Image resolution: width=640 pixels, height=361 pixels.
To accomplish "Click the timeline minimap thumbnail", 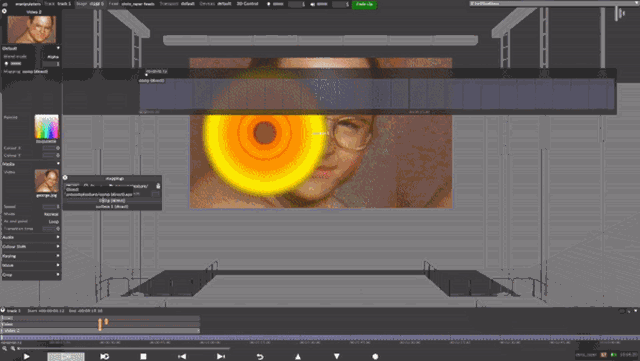I will (66, 357).
